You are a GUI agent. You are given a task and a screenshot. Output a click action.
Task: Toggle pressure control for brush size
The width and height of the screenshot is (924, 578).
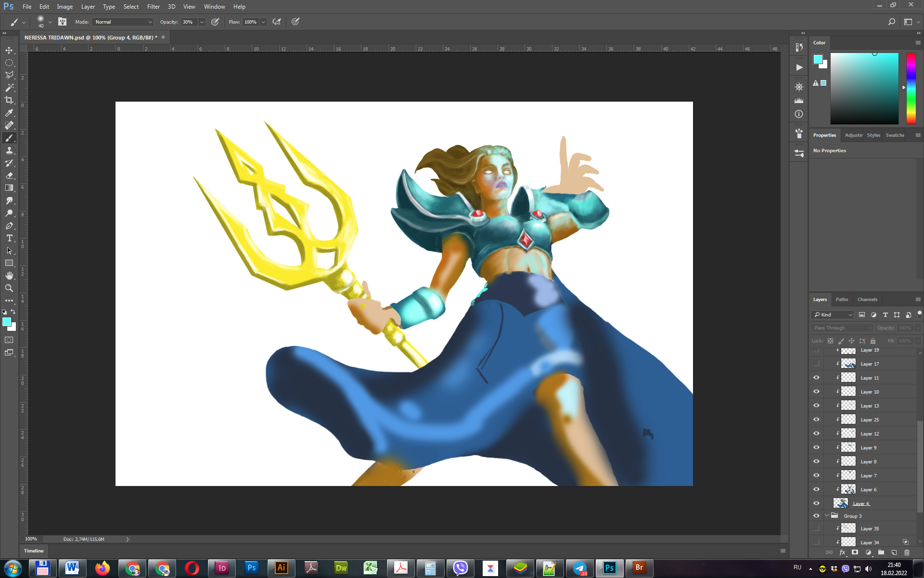tap(295, 22)
